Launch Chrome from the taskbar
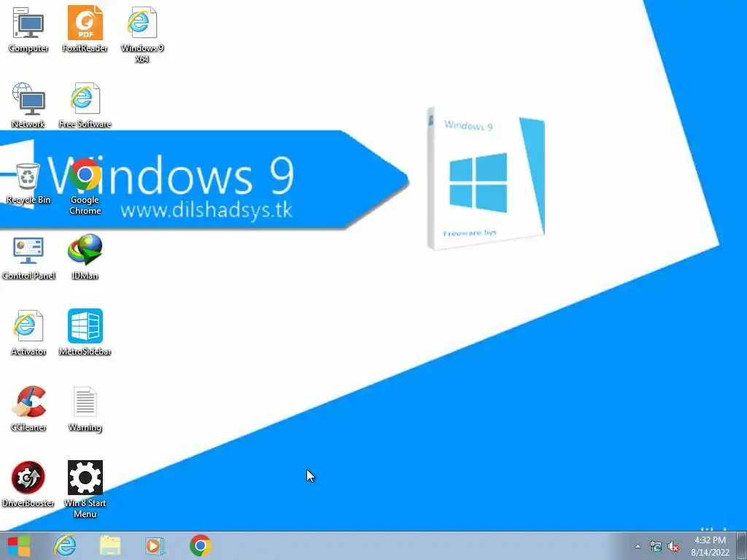Screen dimensions: 747x560 [200, 545]
